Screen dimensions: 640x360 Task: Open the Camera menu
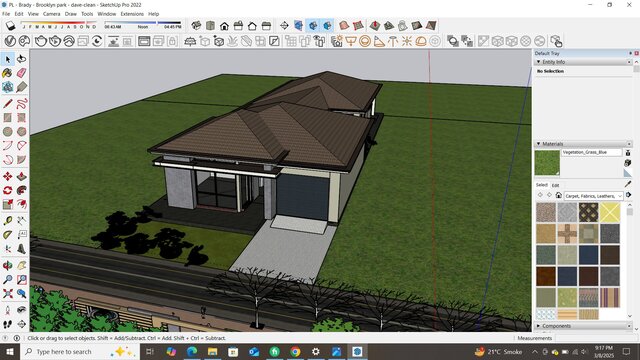click(x=51, y=14)
